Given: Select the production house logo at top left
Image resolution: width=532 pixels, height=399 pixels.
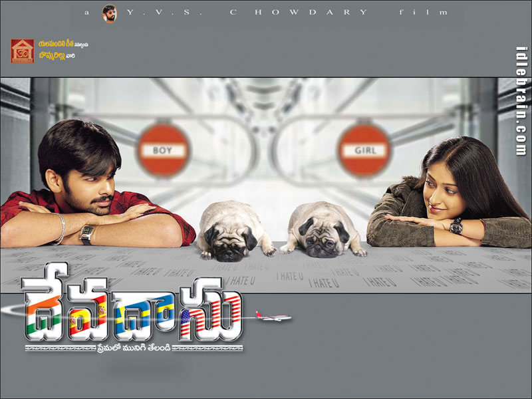Looking at the screenshot, I should pyautogui.click(x=22, y=51).
